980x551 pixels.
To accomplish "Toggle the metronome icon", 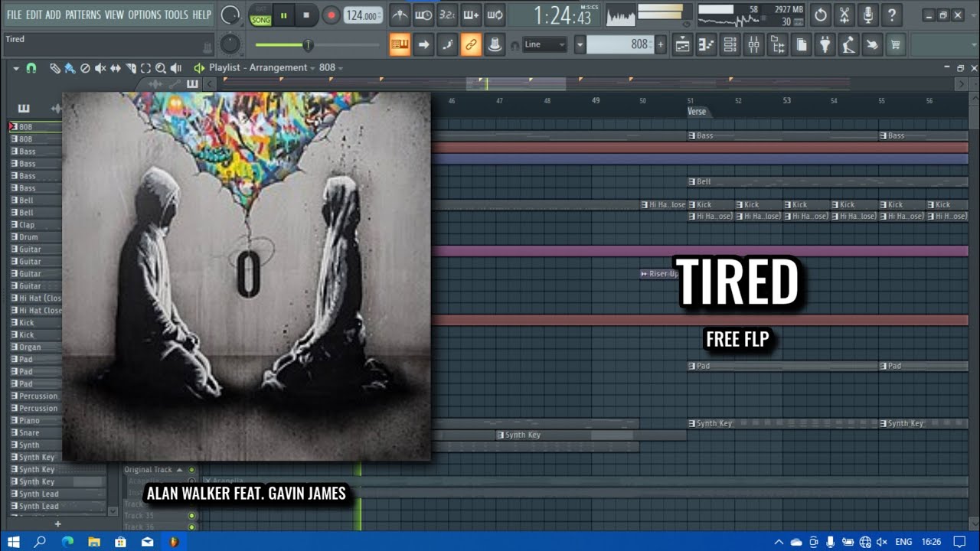I will pos(399,15).
